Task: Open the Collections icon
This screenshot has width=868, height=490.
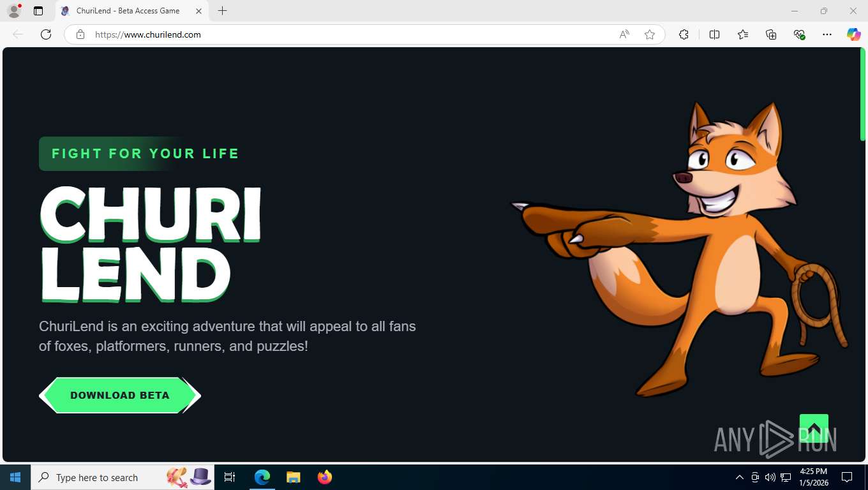Action: 771,34
